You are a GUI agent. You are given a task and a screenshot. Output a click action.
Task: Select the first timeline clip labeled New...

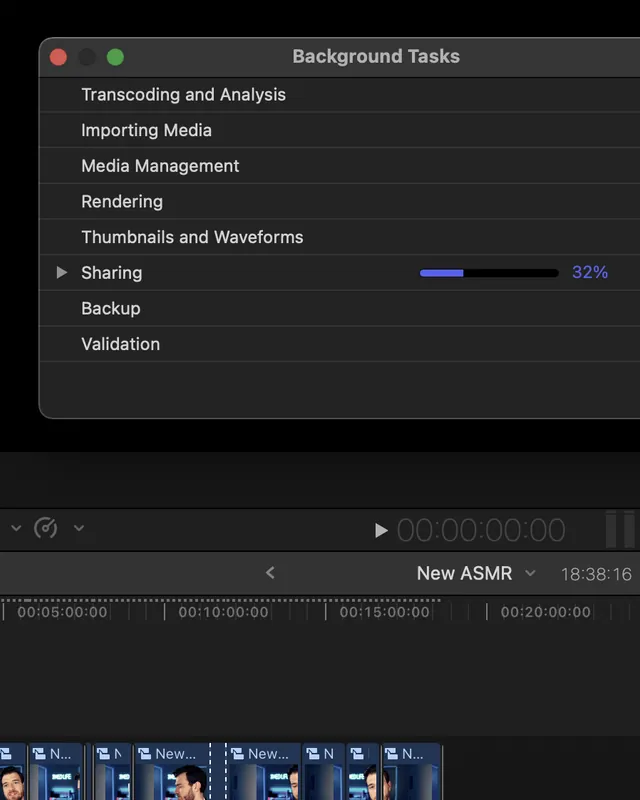(171, 771)
